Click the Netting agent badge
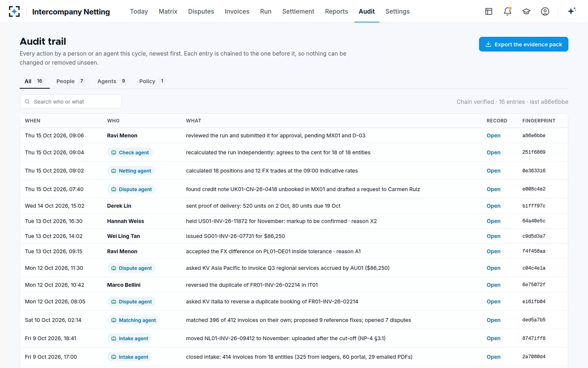 pyautogui.click(x=131, y=171)
